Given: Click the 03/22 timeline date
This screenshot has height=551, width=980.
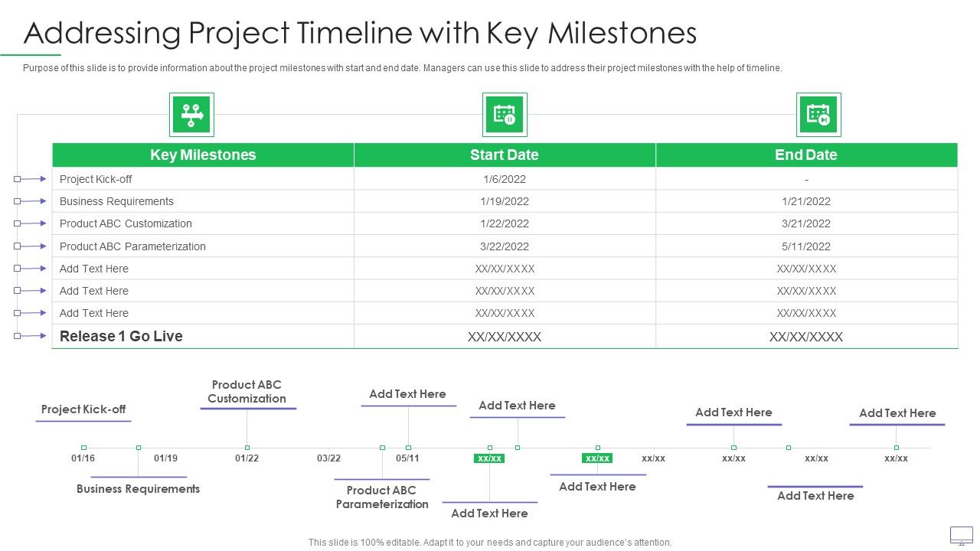Looking at the screenshot, I should [x=328, y=458].
